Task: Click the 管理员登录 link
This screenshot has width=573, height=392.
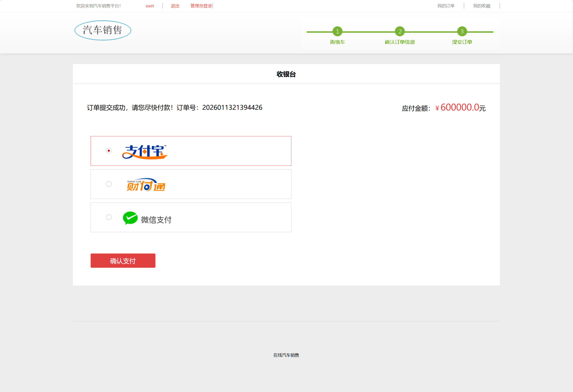Action: [201, 6]
